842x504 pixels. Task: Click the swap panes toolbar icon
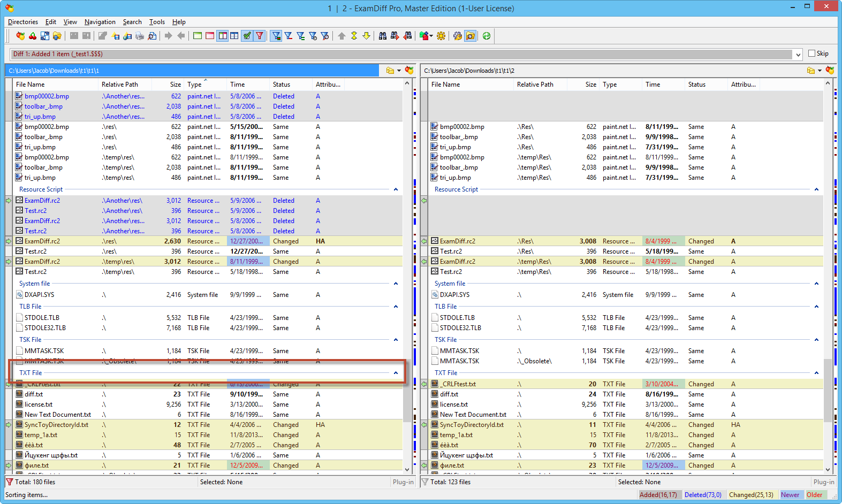[x=45, y=36]
